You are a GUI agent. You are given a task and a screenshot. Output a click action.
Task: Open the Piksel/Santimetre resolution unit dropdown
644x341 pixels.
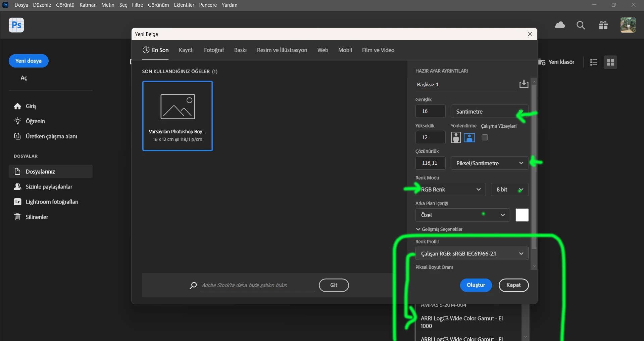(489, 163)
